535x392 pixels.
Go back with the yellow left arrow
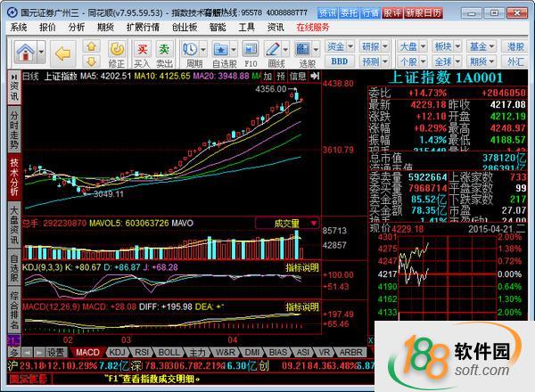pyautogui.click(x=62, y=53)
